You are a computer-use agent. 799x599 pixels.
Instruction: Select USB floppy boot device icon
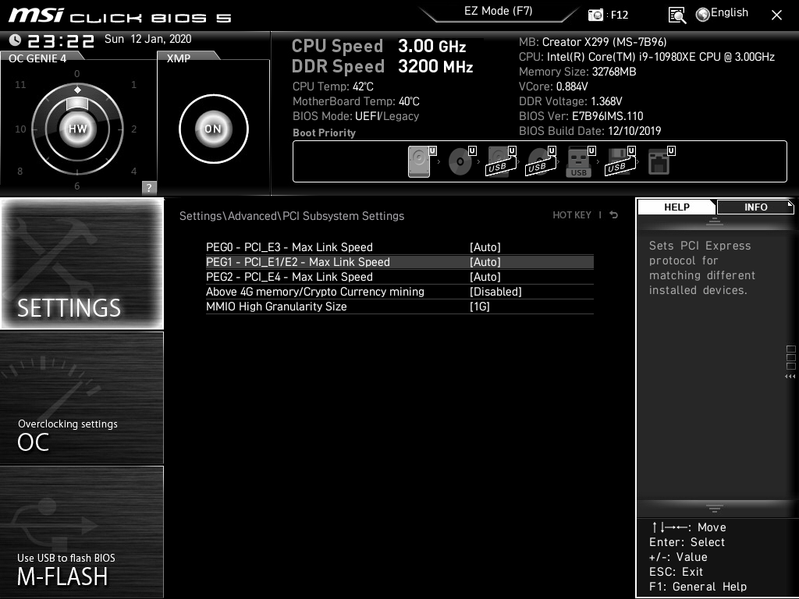point(620,161)
